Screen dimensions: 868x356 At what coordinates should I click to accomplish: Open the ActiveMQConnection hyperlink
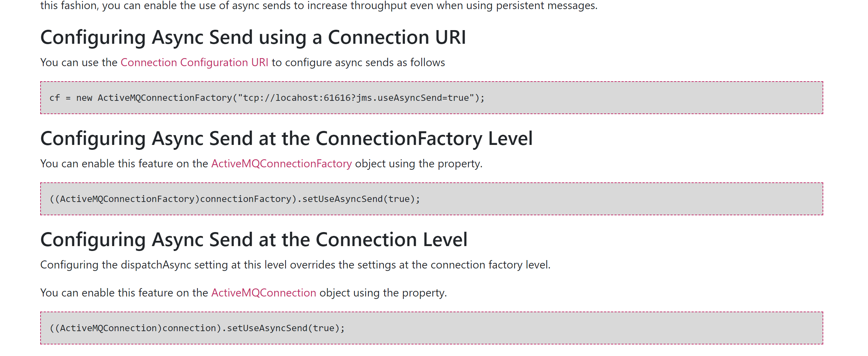[x=264, y=293]
